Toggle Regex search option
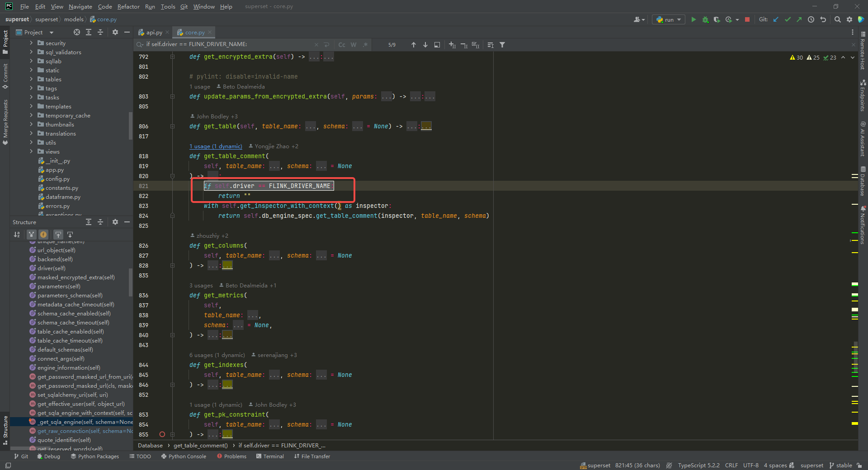Image resolution: width=868 pixels, height=470 pixels. coord(365,45)
